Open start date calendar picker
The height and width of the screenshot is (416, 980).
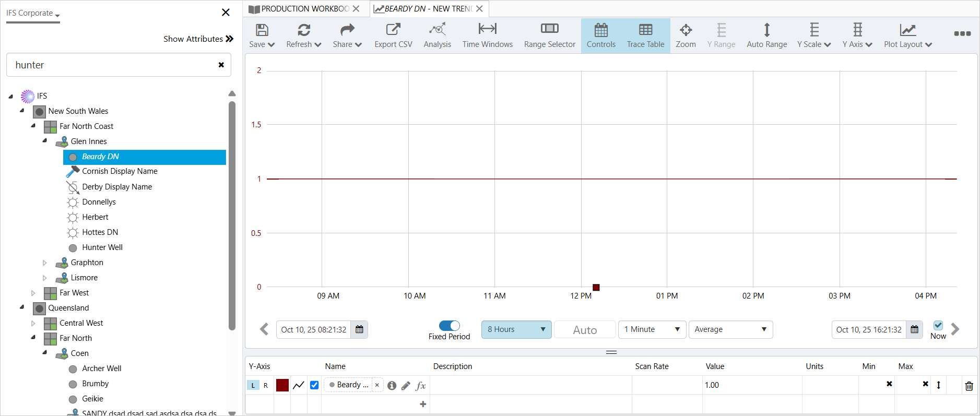click(359, 329)
